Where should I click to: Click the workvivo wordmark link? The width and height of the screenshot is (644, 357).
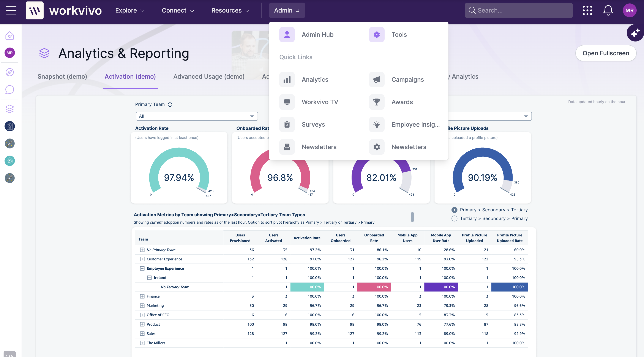76,11
